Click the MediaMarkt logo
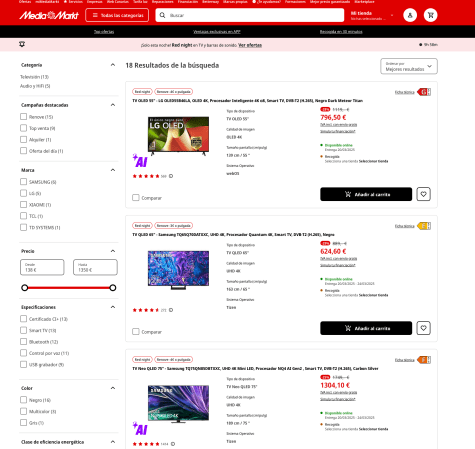Image resolution: width=475 pixels, height=449 pixels. (x=49, y=15)
